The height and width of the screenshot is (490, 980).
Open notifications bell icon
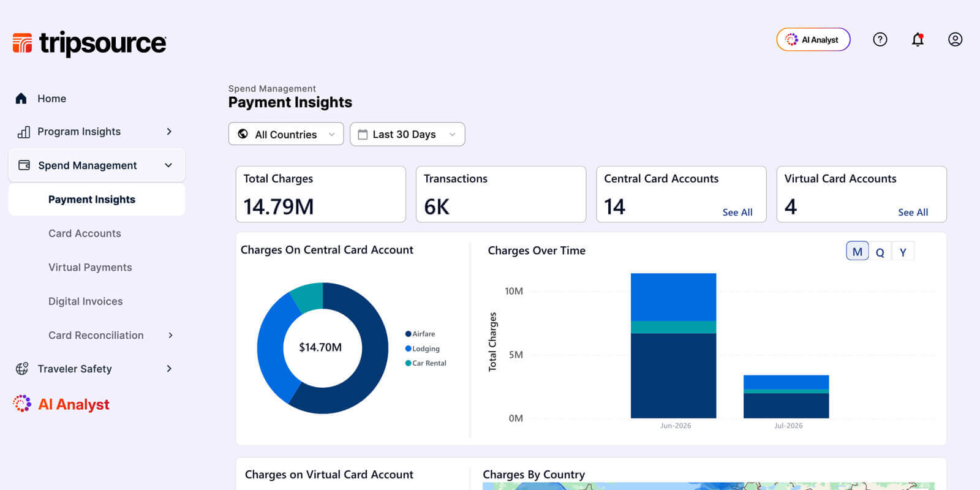pos(918,40)
